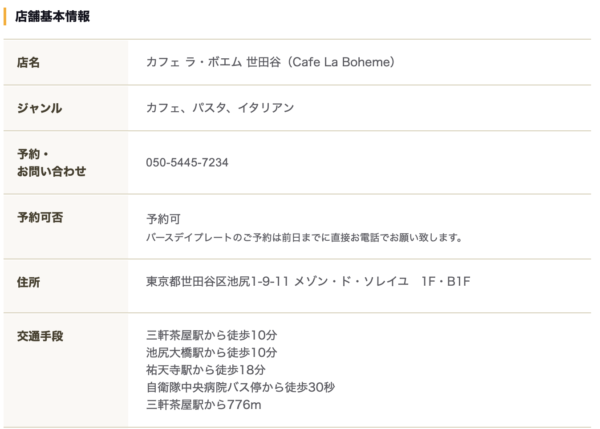This screenshot has width=600, height=429.
Task: Click the 予約可 status text
Action: point(163,219)
